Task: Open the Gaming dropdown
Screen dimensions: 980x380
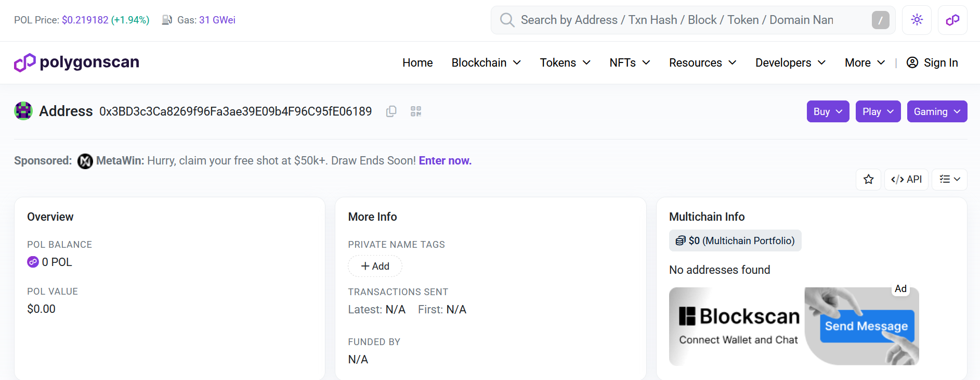Action: (x=937, y=111)
